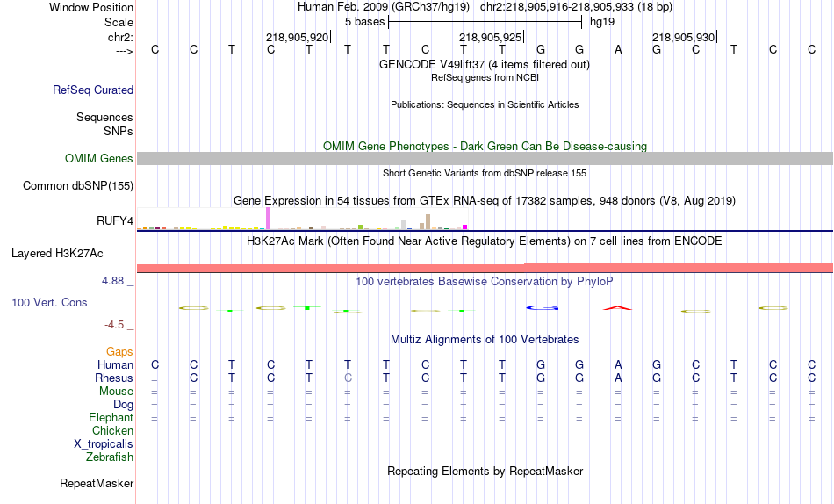Open 'Repeating Elements by RepeatMasker' title
The image size is (834, 504).
pyautogui.click(x=485, y=471)
